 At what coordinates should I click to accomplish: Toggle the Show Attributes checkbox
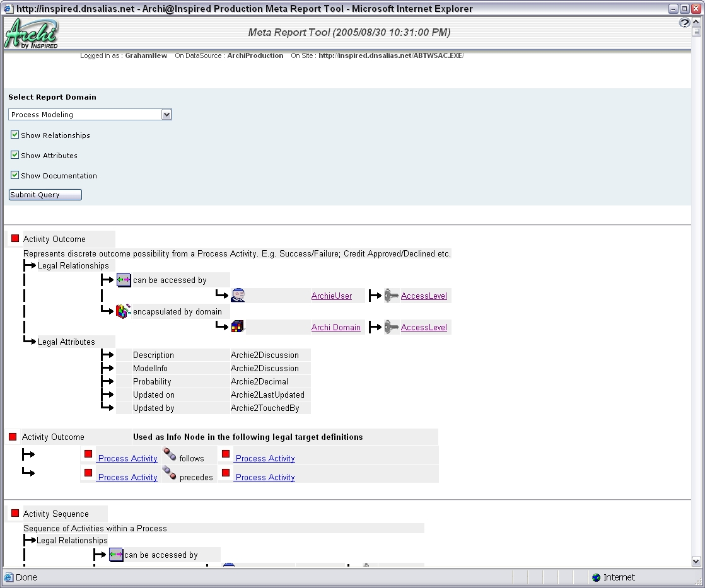[15, 155]
